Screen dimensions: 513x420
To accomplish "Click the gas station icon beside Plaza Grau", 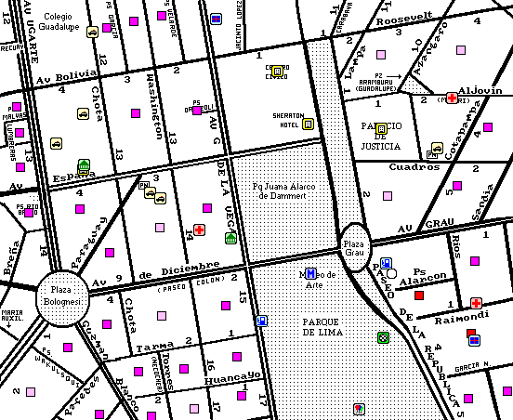I will click(x=387, y=263).
